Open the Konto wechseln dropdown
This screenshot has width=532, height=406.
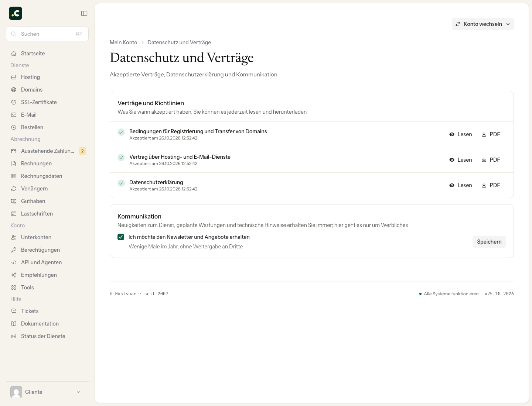pos(482,24)
